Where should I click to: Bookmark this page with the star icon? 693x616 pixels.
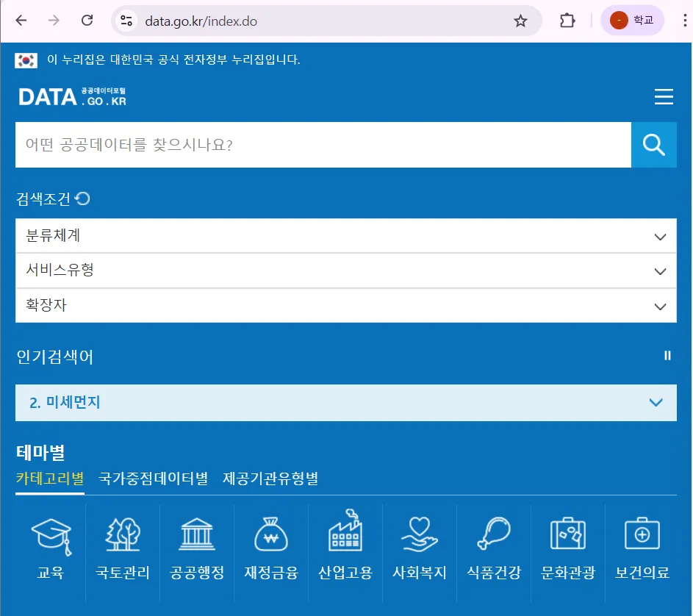coord(520,21)
